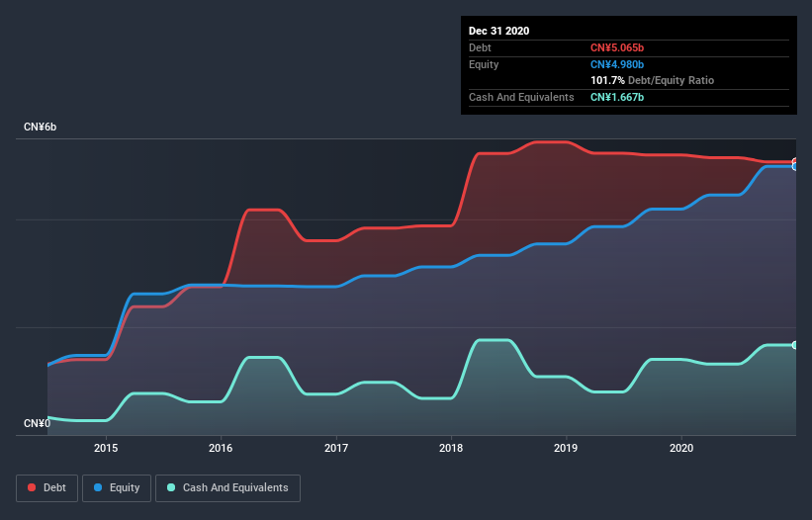This screenshot has height=520, width=812.
Task: Click the CN¥6b y-axis label
Action: (40, 128)
